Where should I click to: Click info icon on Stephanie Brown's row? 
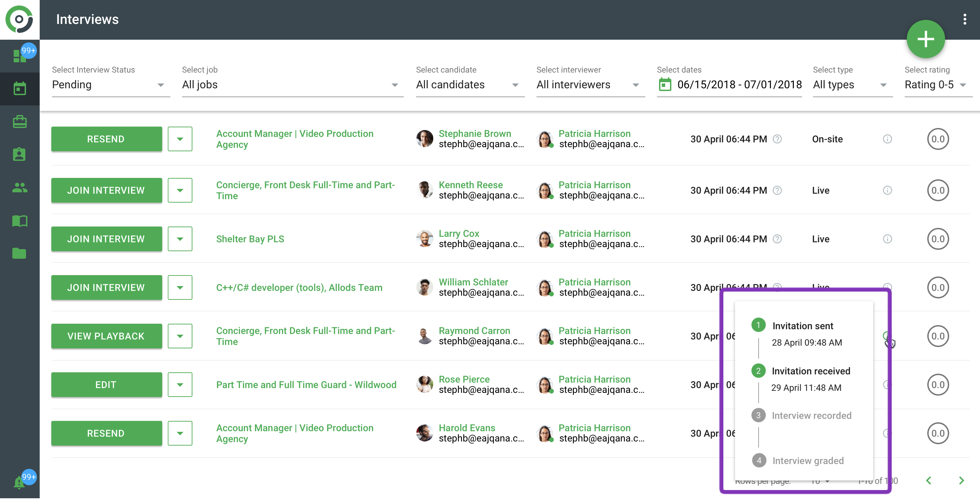click(887, 139)
